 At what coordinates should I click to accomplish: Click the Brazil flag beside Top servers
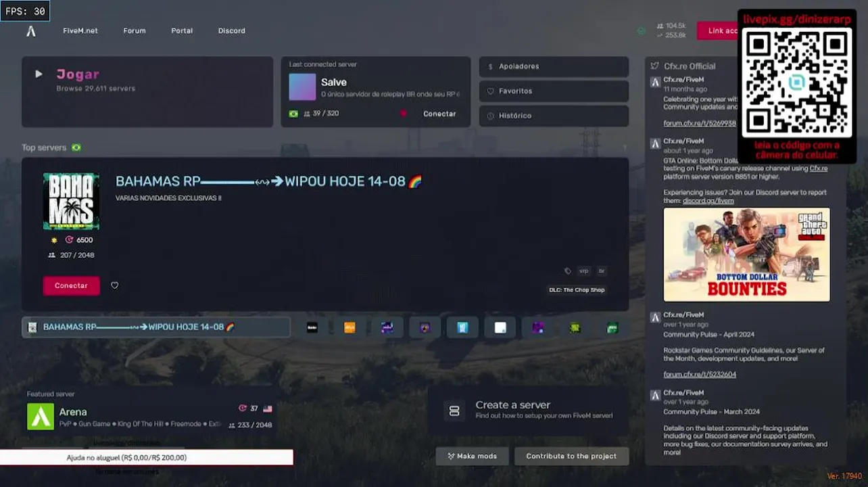(x=76, y=147)
